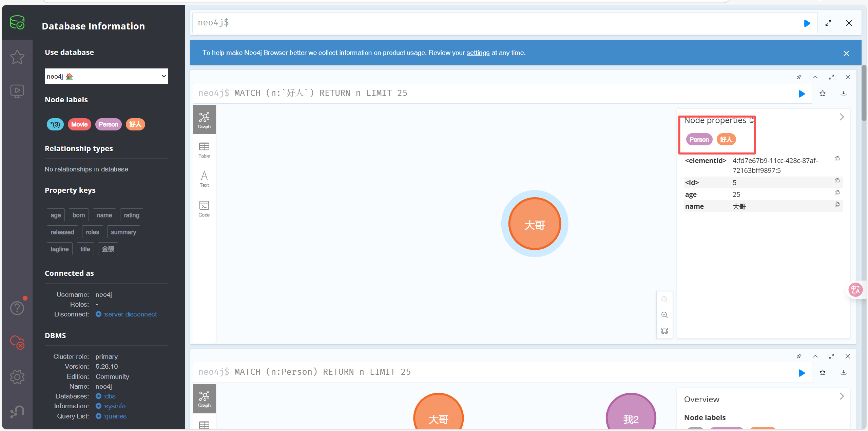The image size is (868, 431).
Task: Save the 好人 query as a favorite
Action: [x=822, y=94]
